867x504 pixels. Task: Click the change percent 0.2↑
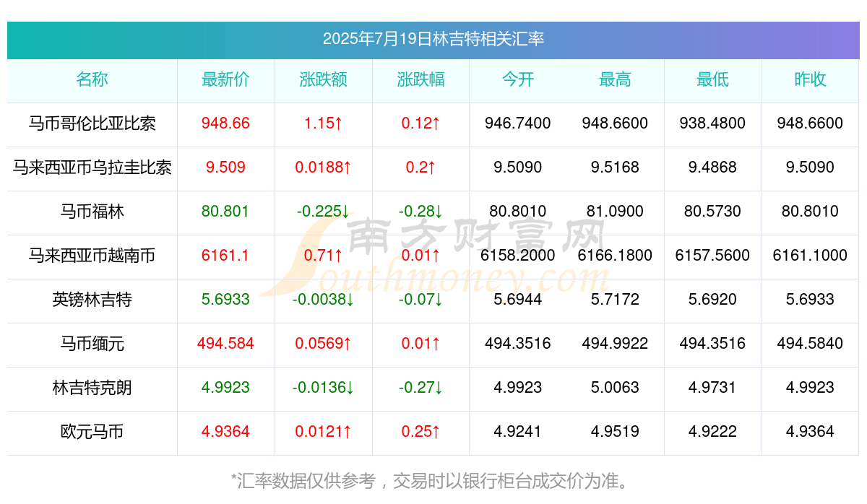(420, 168)
